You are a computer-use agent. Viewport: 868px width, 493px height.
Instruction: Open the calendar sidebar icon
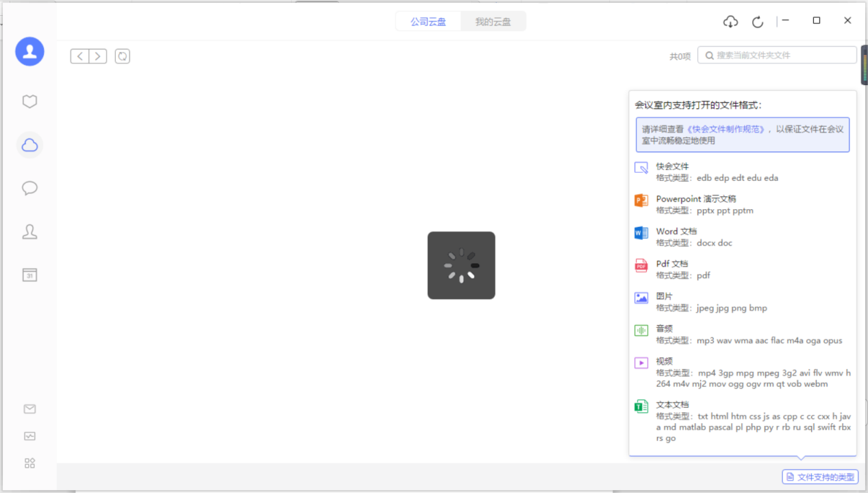tap(29, 275)
